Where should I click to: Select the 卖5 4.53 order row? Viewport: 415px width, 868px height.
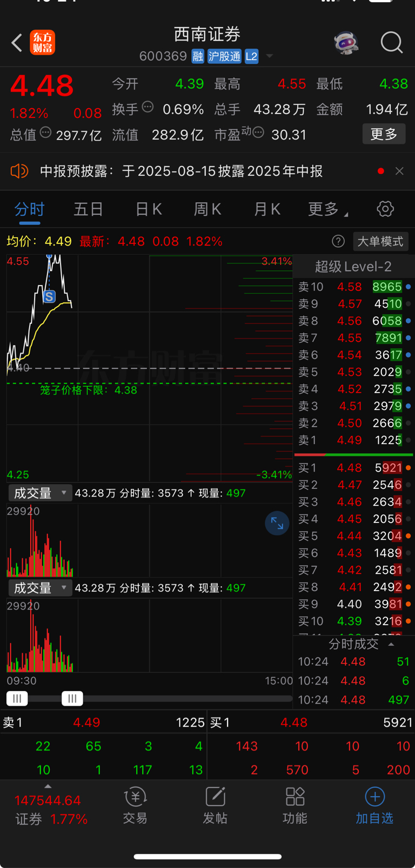pyautogui.click(x=354, y=372)
